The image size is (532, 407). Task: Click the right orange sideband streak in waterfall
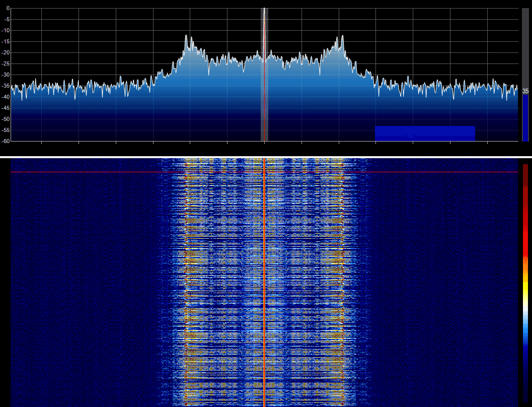coord(335,262)
